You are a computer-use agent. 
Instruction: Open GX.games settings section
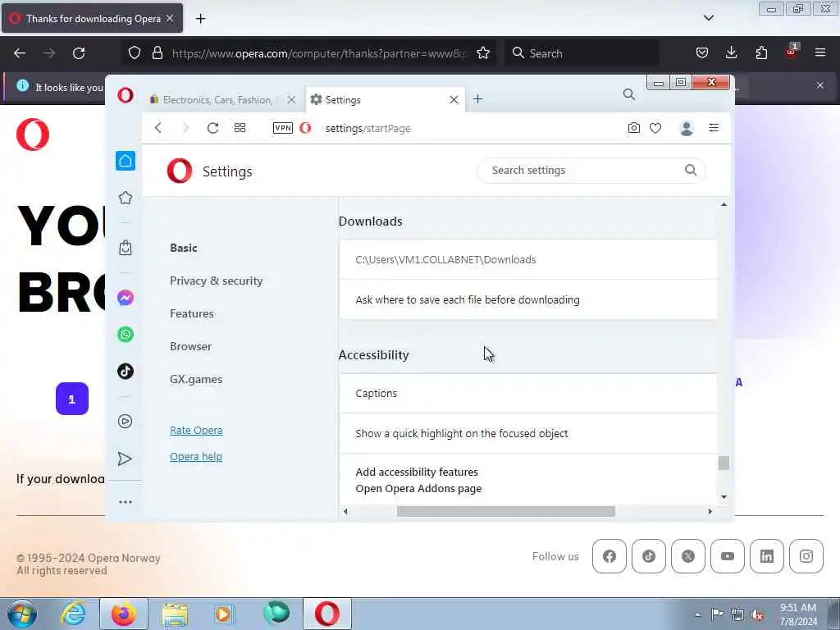click(196, 379)
